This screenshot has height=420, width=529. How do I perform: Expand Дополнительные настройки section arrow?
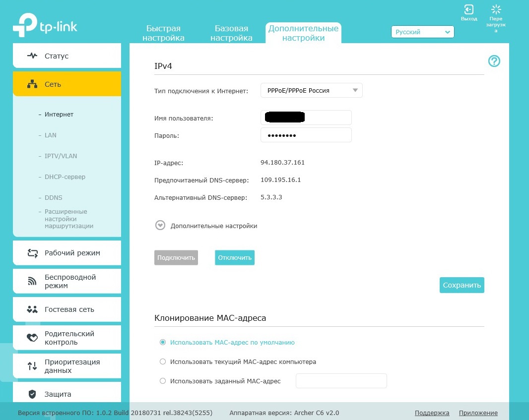pos(160,226)
